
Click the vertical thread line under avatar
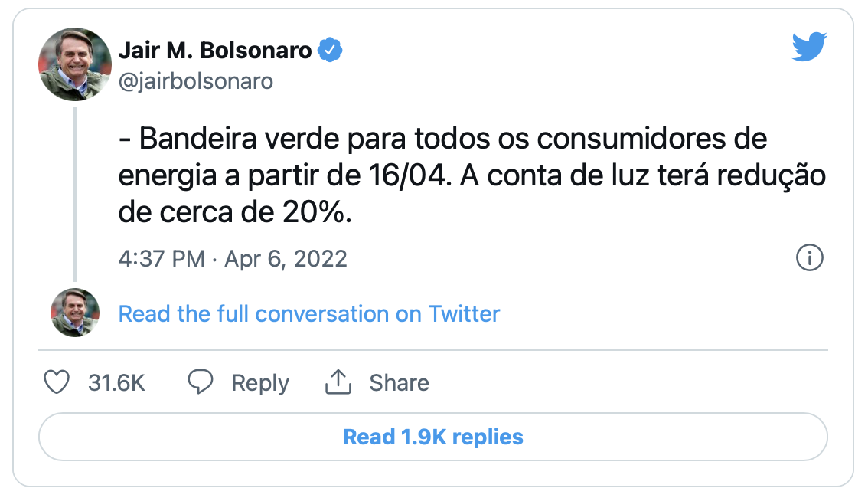tap(75, 193)
